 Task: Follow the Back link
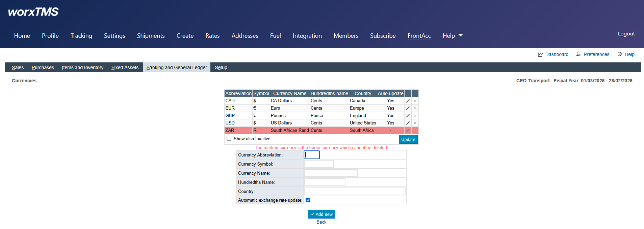(x=321, y=222)
